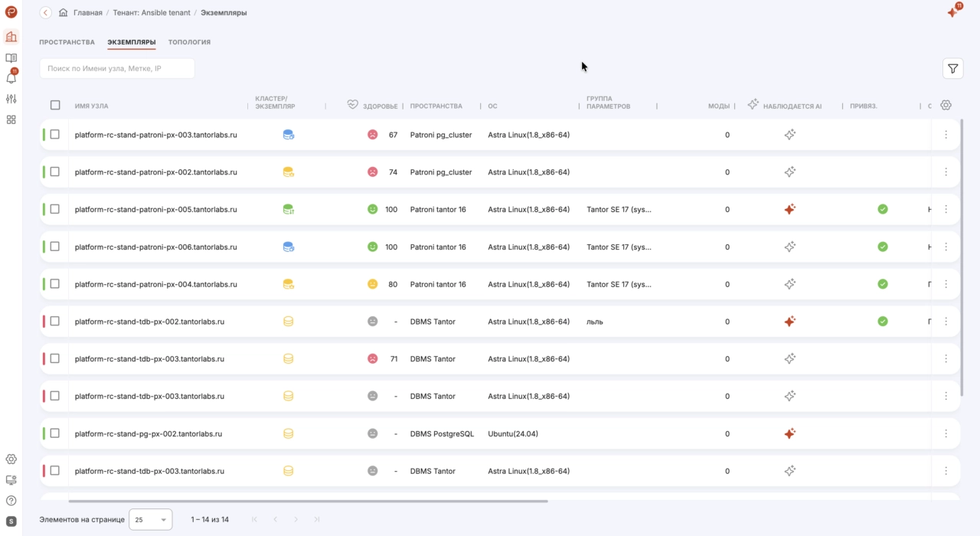Click health face icon of patroni-px-002
980x536 pixels.
click(x=373, y=172)
